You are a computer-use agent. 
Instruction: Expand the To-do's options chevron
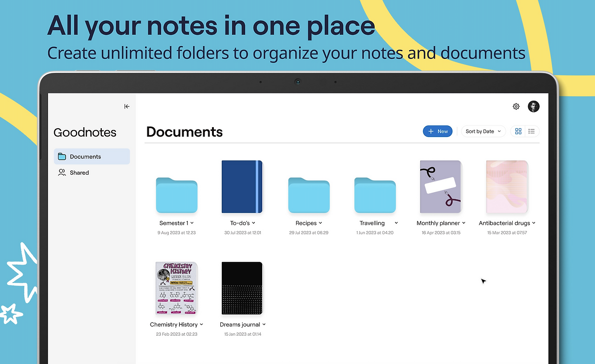[x=253, y=223]
